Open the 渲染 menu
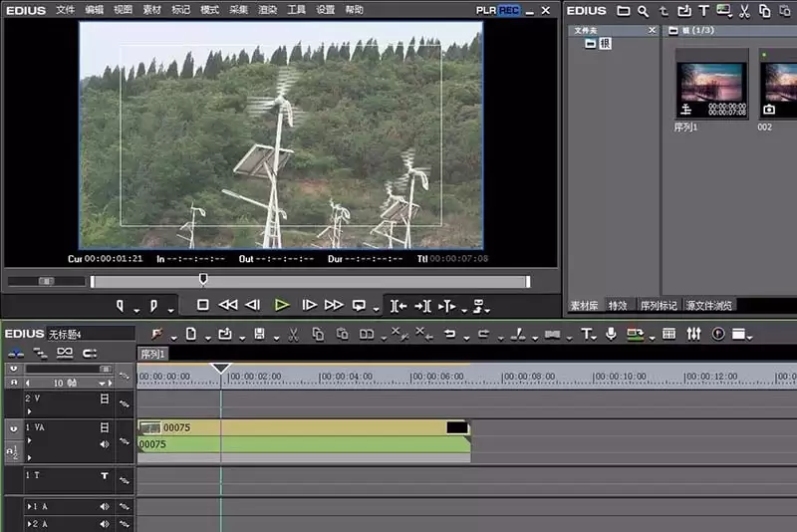The image size is (797, 532). [268, 10]
